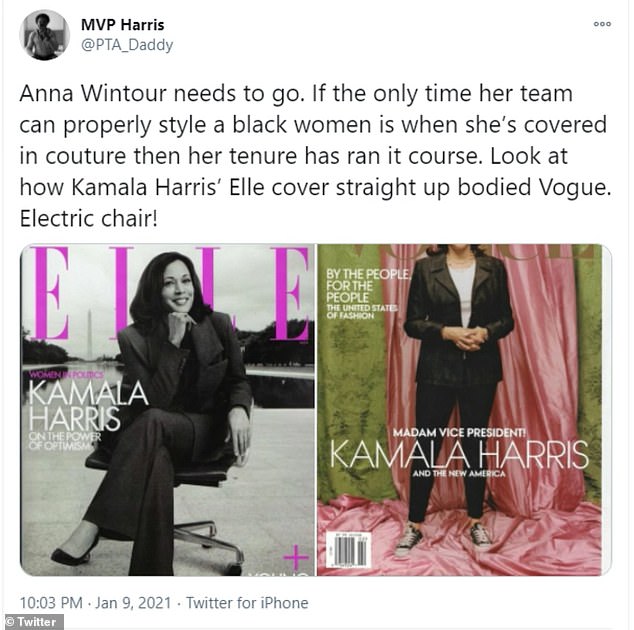Open the Vogue magazine cover image

point(464,410)
